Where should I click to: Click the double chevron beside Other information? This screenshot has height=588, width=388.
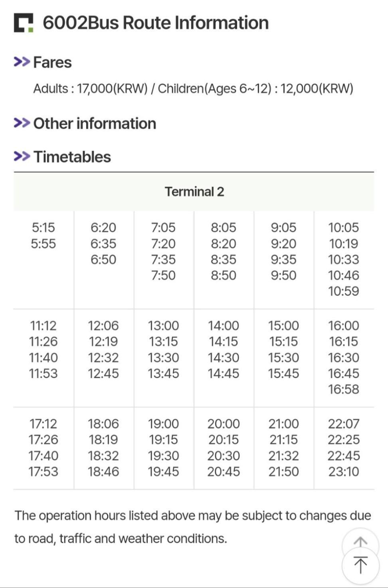(22, 123)
